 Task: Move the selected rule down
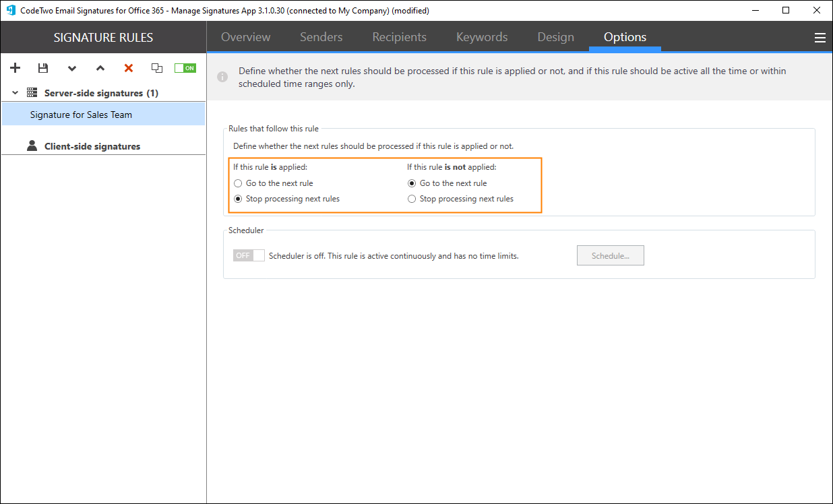pyautogui.click(x=72, y=68)
